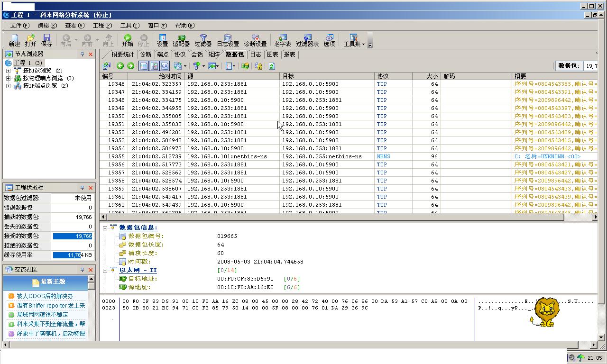This screenshot has width=607, height=364.
Task: Open the 名字表 name table
Action: point(283,40)
